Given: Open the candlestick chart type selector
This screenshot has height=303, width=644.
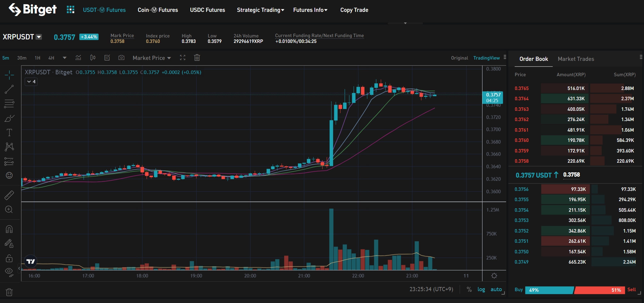Looking at the screenshot, I should pos(93,58).
